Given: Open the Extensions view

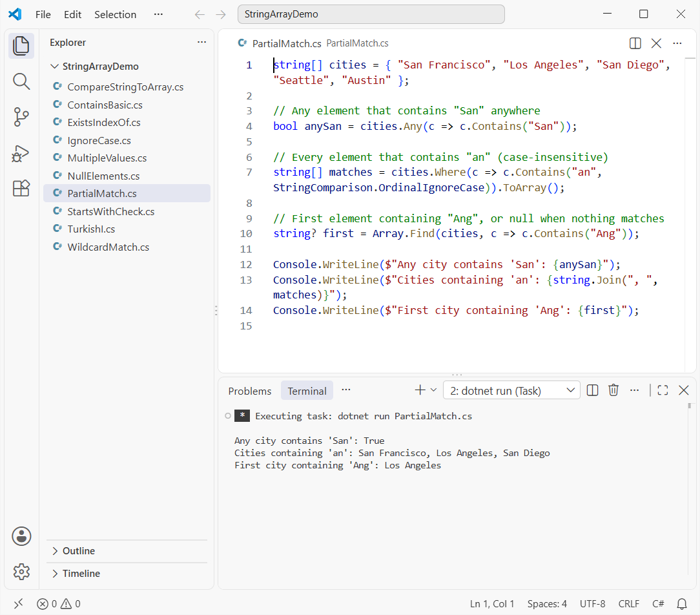Looking at the screenshot, I should pos(21,189).
